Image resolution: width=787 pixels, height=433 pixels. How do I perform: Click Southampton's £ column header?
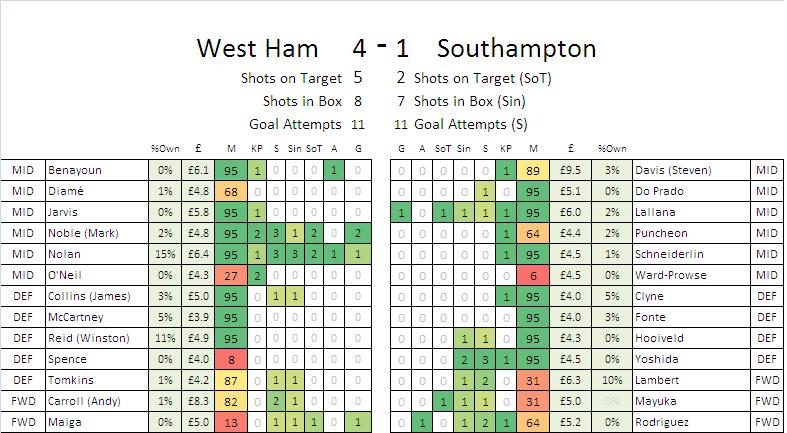click(571, 148)
